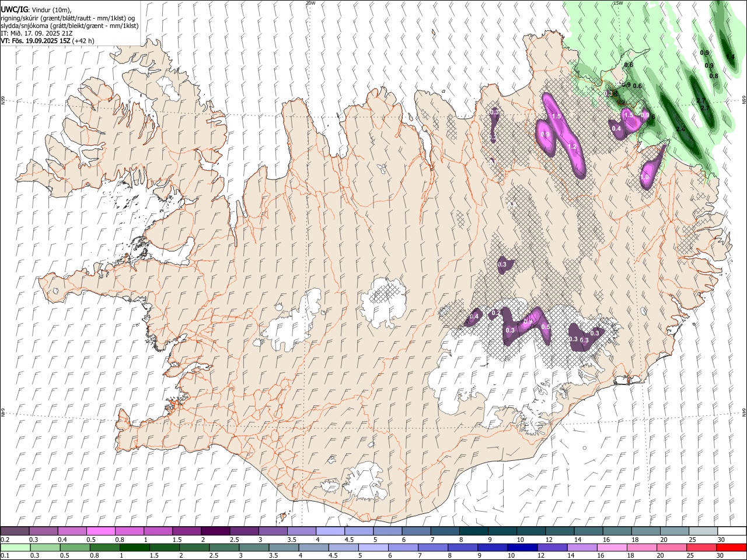Select the snow legend swatch starting at 0.8
747x560 pixels.
[130, 531]
